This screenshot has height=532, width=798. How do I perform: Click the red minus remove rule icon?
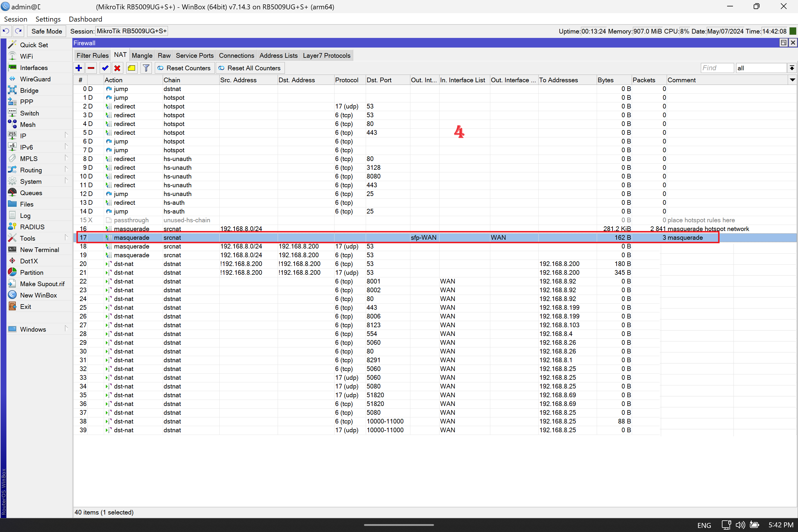pos(91,68)
